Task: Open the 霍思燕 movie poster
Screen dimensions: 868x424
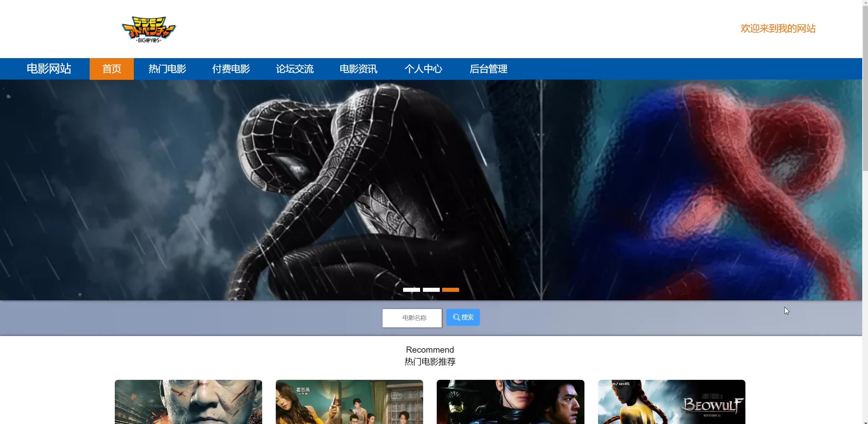Action: point(349,402)
